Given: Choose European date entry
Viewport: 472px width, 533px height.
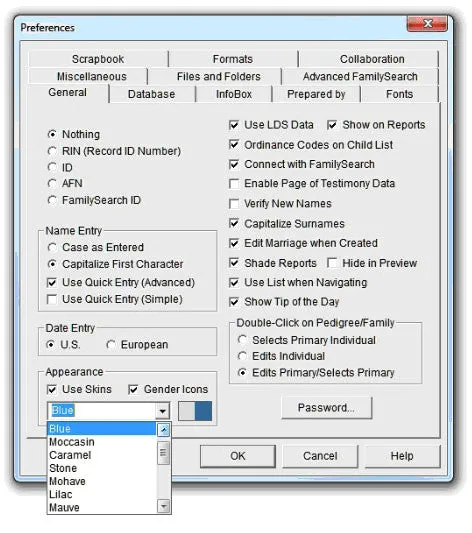Looking at the screenshot, I should (111, 344).
